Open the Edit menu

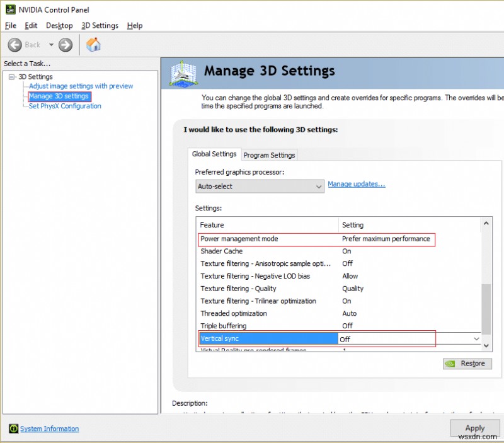[31, 25]
